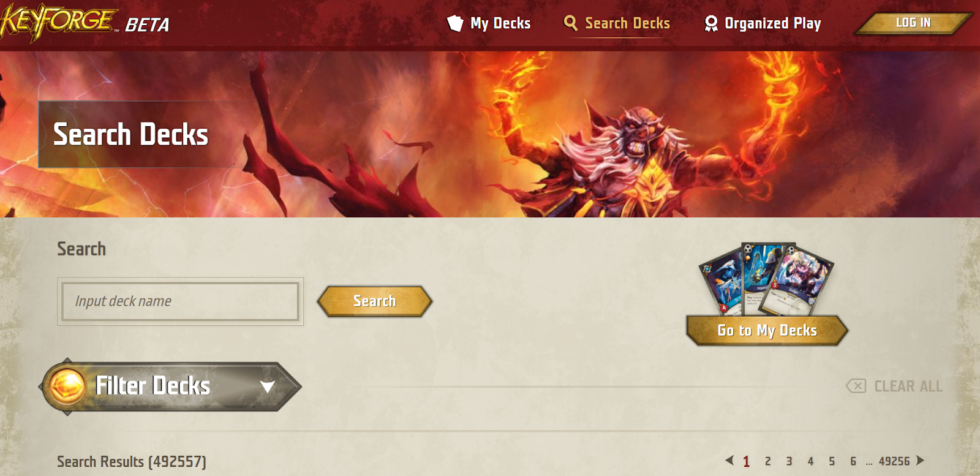Viewport: 980px width, 476px height.
Task: Click the LOG IN button
Action: click(913, 23)
